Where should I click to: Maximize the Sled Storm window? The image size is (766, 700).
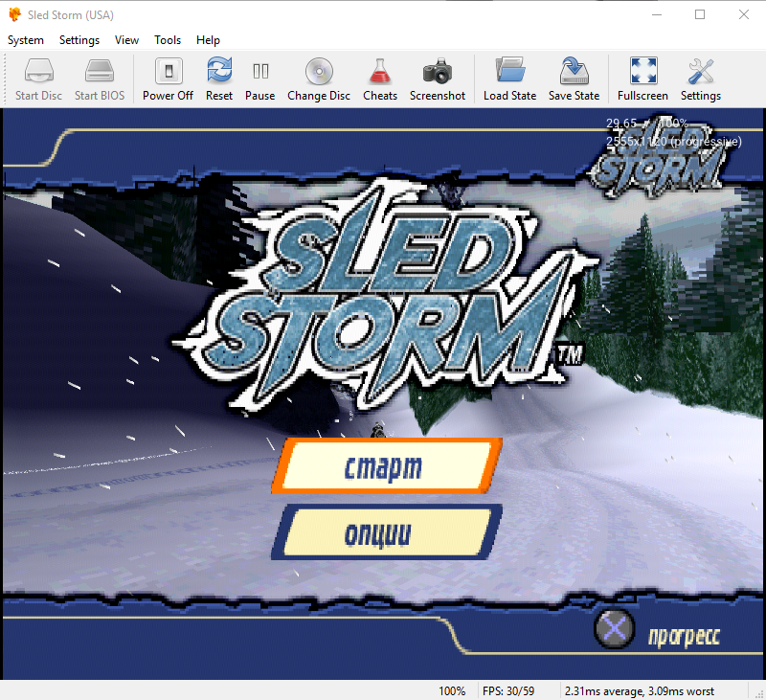click(x=700, y=14)
